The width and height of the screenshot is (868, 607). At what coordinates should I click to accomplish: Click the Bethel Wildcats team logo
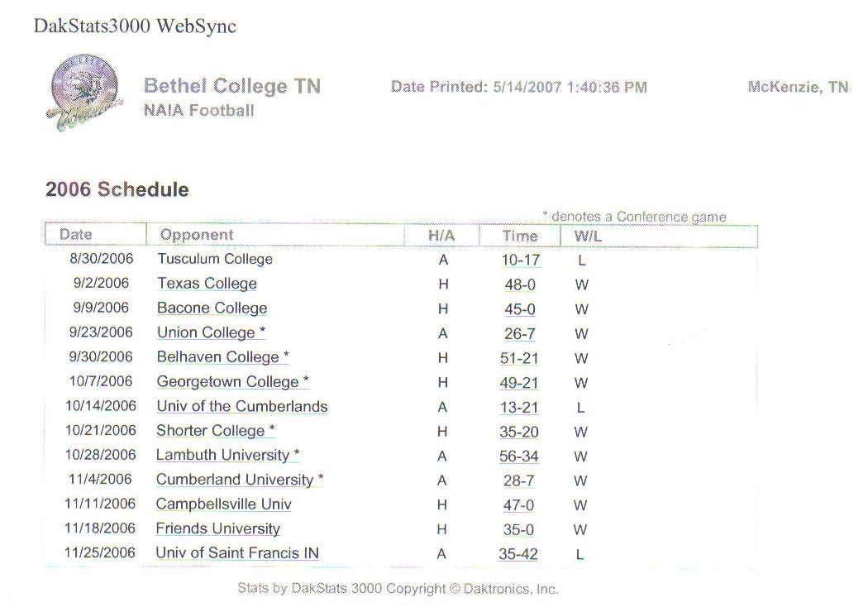[85, 93]
